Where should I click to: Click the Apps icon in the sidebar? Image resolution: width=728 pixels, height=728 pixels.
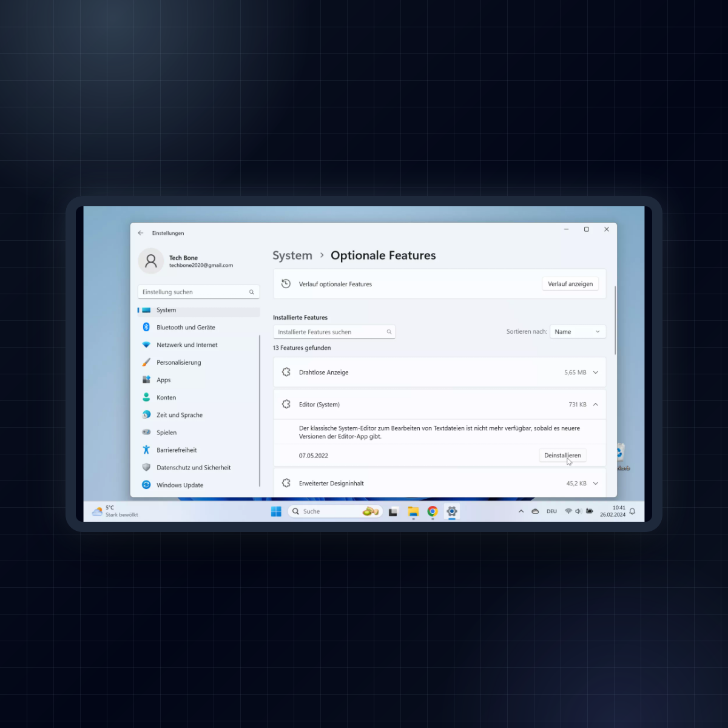tap(146, 380)
